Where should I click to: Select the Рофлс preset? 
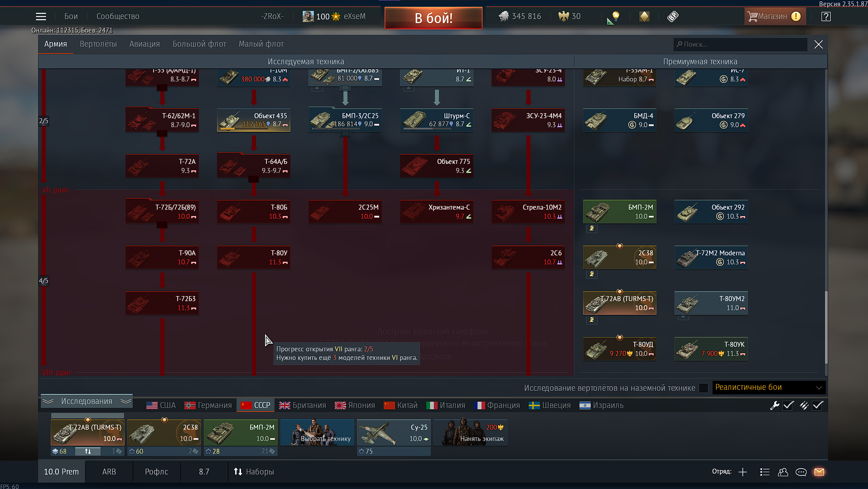[157, 472]
